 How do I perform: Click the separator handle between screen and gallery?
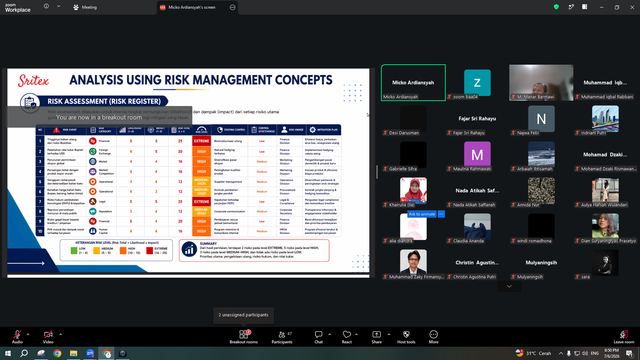[x=376, y=172]
